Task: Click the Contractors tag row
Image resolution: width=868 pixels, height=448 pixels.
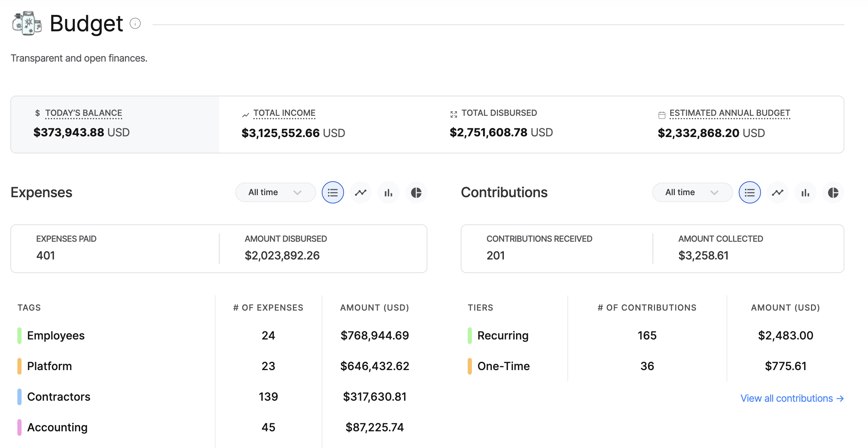Action: pyautogui.click(x=59, y=397)
